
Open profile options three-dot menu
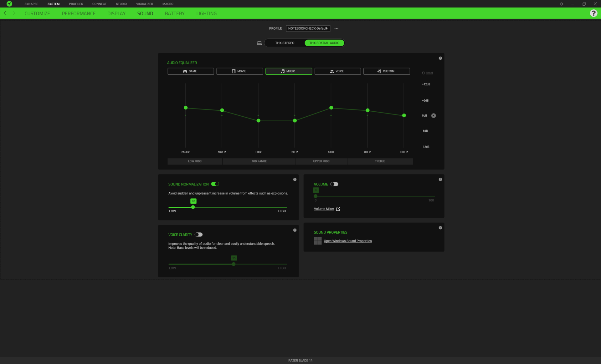[x=336, y=28]
